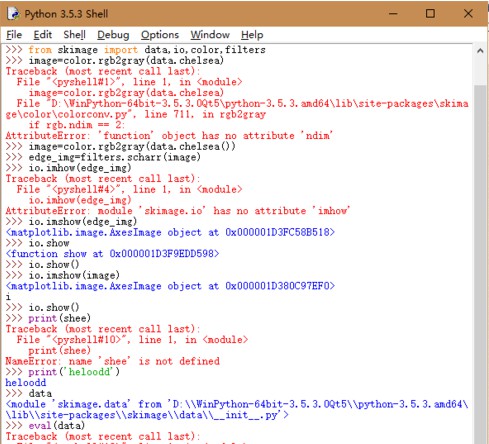The height and width of the screenshot is (444, 489).
Task: Click the AxesImage output at 0x000001D380C97EF0
Action: pyautogui.click(x=170, y=286)
